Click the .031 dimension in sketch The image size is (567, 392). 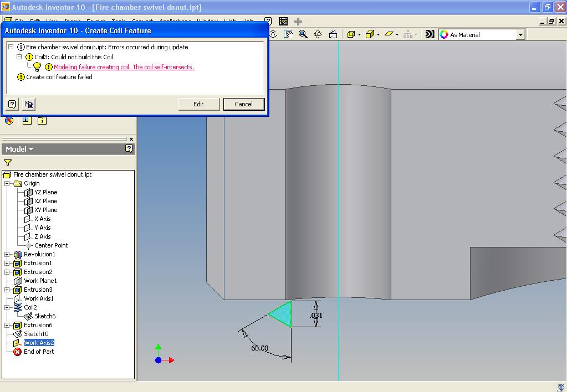coord(316,316)
